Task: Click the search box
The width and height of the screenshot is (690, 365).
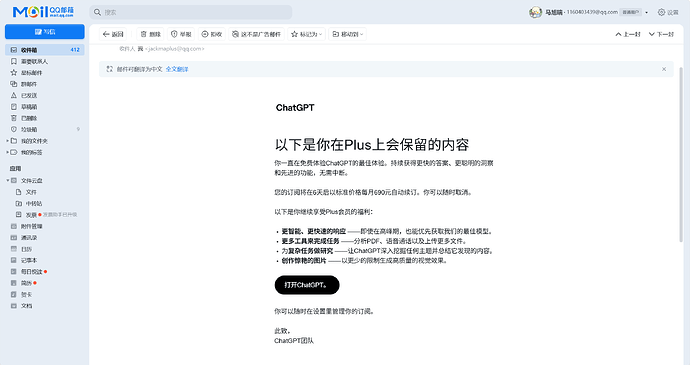Action: click(x=191, y=12)
